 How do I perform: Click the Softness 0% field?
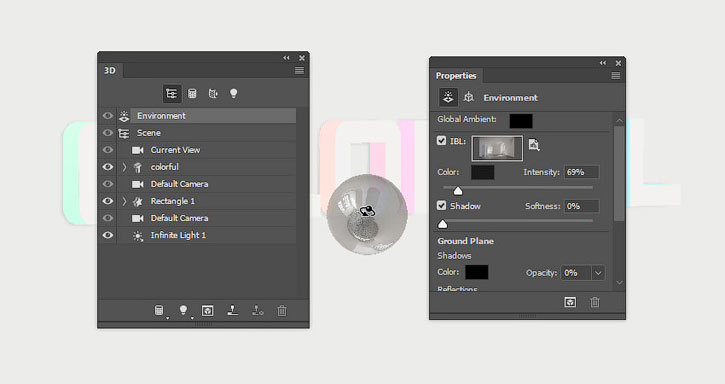click(x=582, y=206)
